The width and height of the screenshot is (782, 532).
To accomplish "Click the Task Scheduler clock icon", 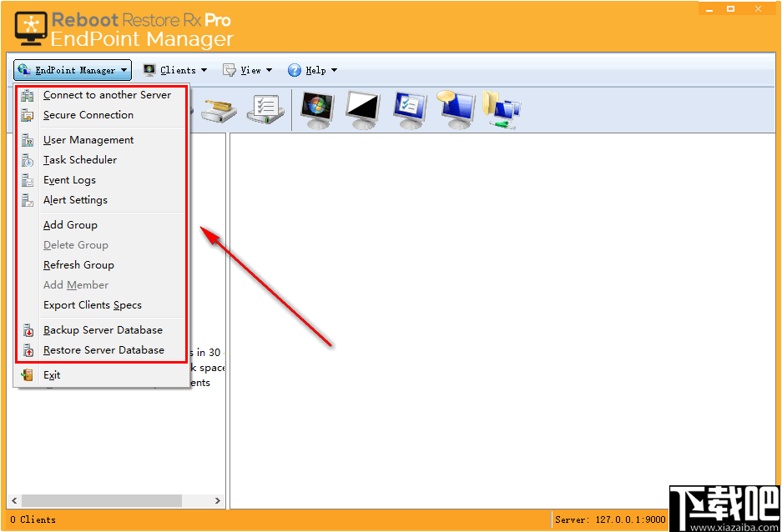I will coord(28,160).
